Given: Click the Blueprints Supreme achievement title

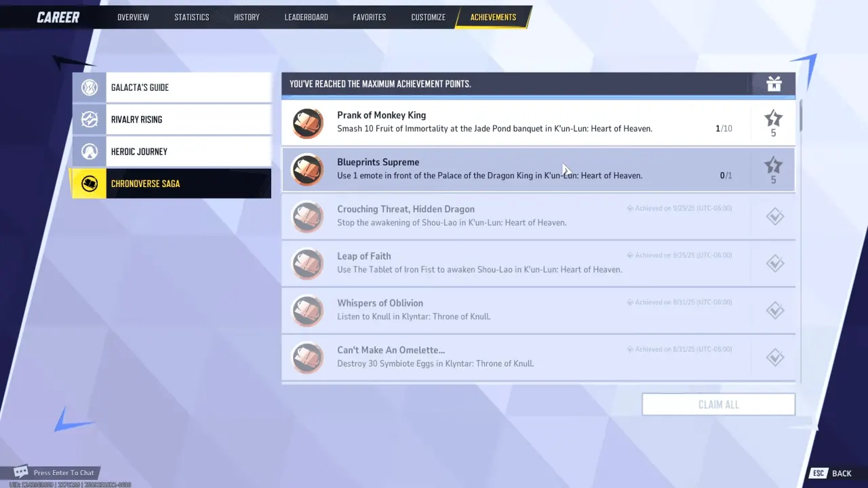Looking at the screenshot, I should point(378,162).
